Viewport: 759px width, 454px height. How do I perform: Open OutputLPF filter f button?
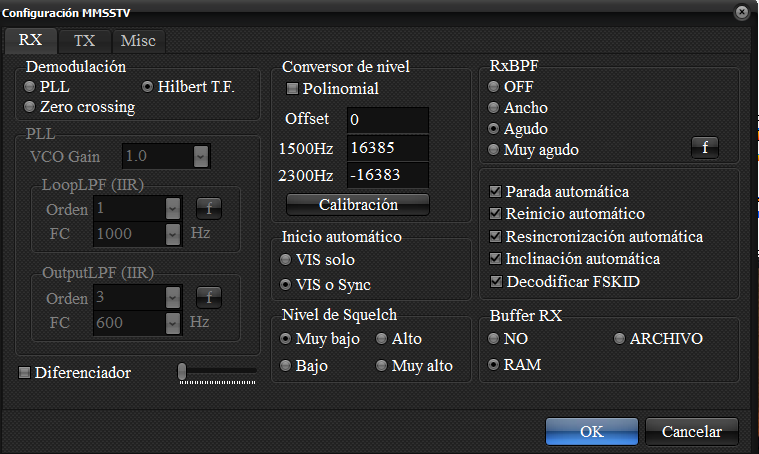(x=209, y=297)
